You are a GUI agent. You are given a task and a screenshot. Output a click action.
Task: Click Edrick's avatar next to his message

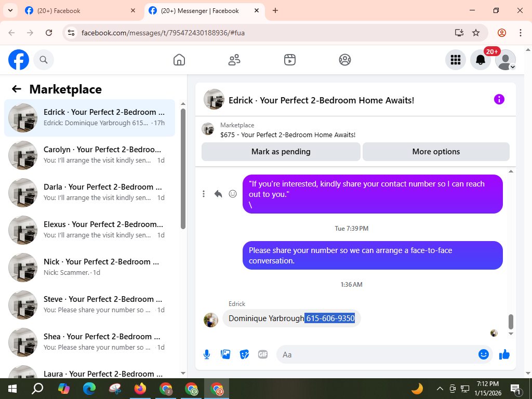[x=211, y=320]
